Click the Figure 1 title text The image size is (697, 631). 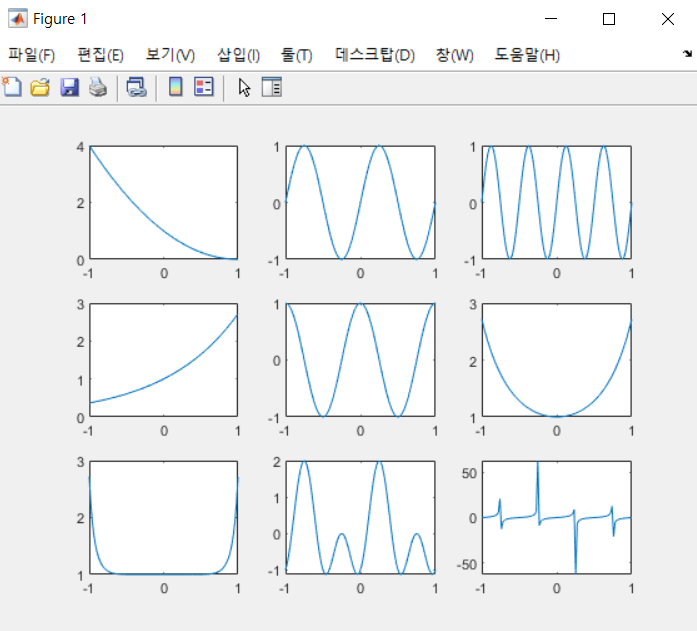point(60,19)
